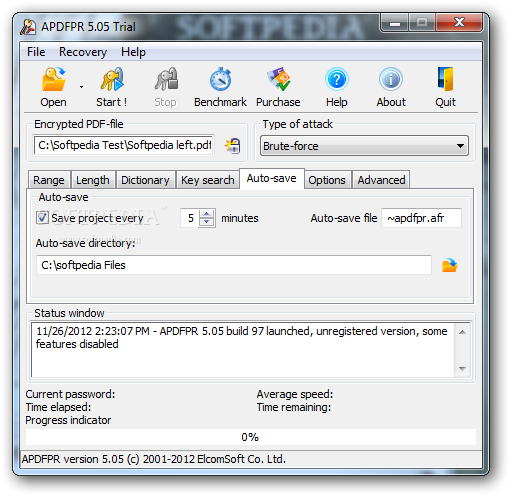The image size is (510, 496).
Task: Click the ElcomSoft version status bar text
Action: pos(154,459)
